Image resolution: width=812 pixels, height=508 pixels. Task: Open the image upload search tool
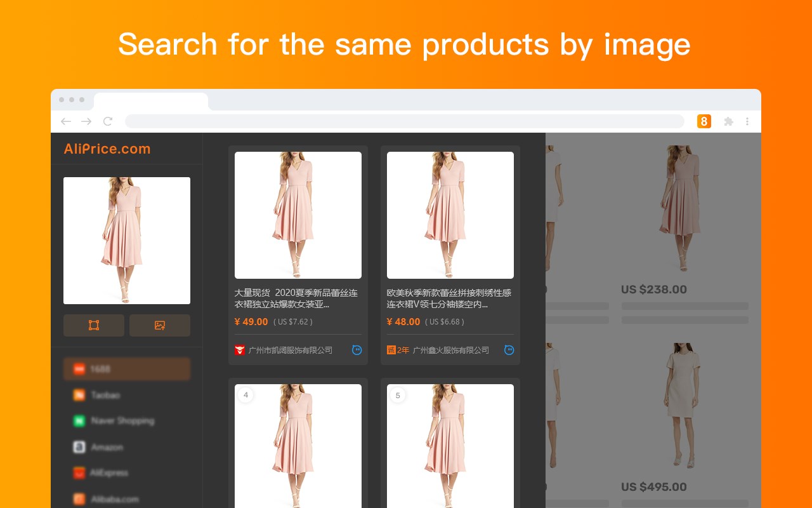click(159, 324)
